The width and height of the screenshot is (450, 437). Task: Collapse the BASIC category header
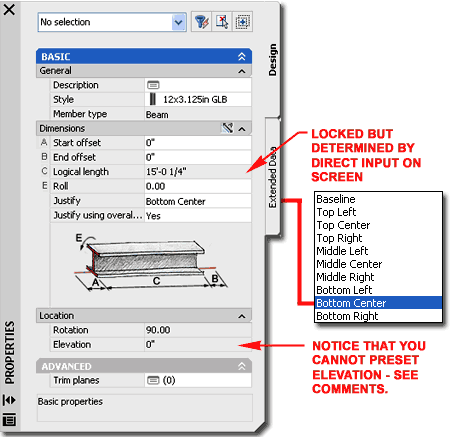(x=144, y=56)
